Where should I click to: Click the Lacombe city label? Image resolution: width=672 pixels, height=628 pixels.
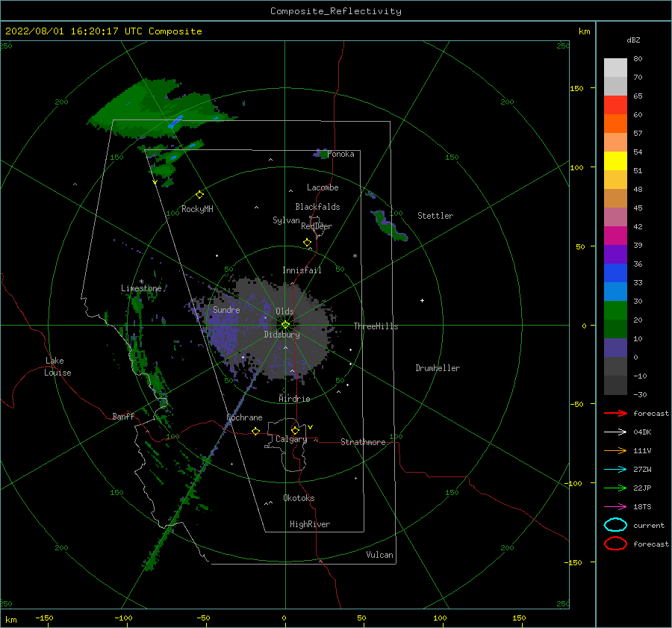323,187
